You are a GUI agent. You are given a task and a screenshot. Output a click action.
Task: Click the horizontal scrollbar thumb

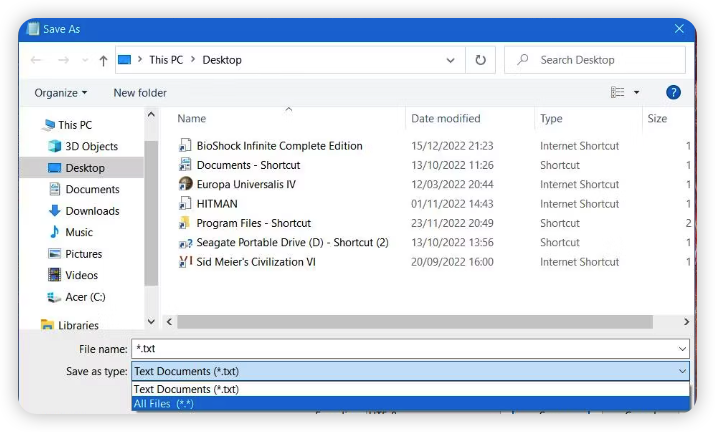(415, 322)
